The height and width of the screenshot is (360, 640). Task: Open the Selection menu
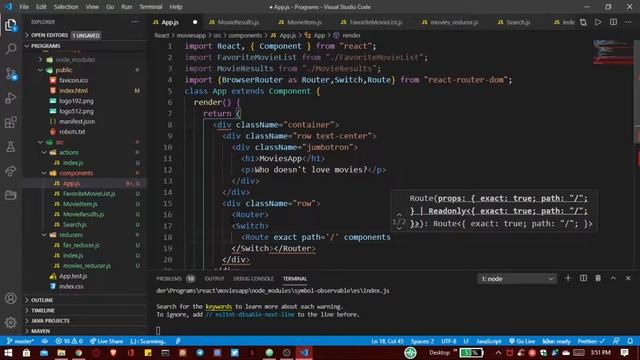click(66, 7)
